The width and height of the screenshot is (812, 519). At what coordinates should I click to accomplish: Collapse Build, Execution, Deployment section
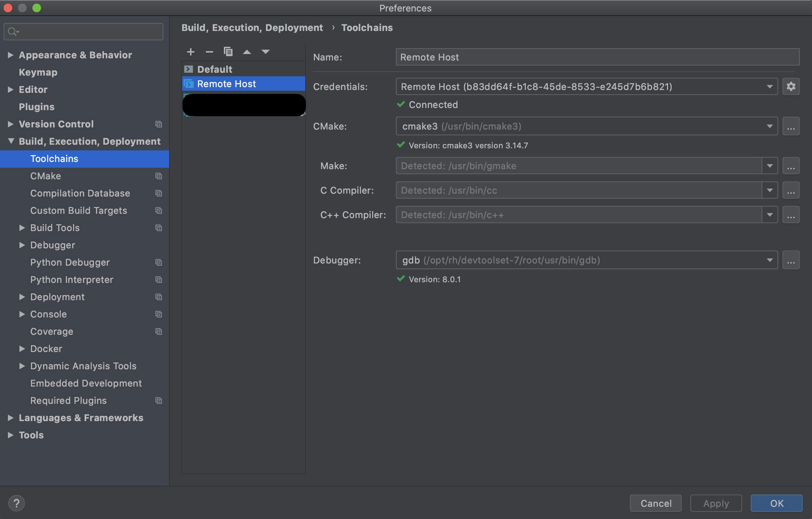coord(11,141)
